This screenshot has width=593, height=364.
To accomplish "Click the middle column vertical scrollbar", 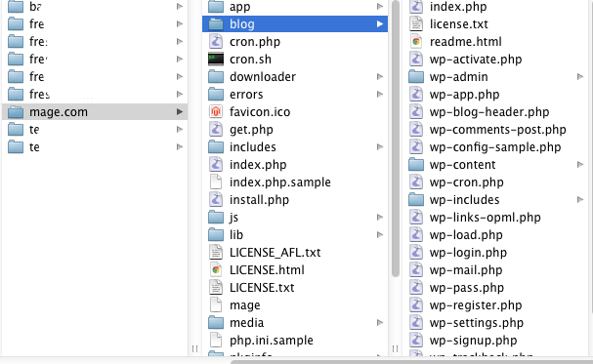I will coord(396,139).
